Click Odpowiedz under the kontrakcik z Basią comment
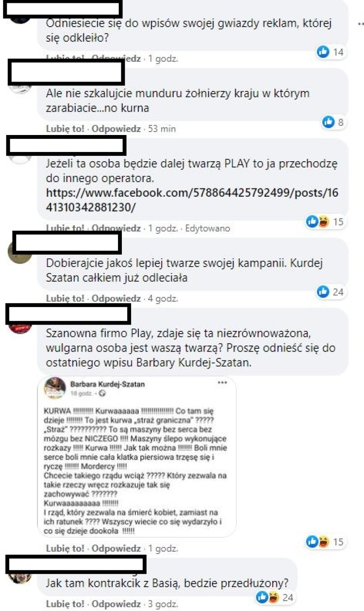Screen dimensions: 364x611 (x=116, y=605)
